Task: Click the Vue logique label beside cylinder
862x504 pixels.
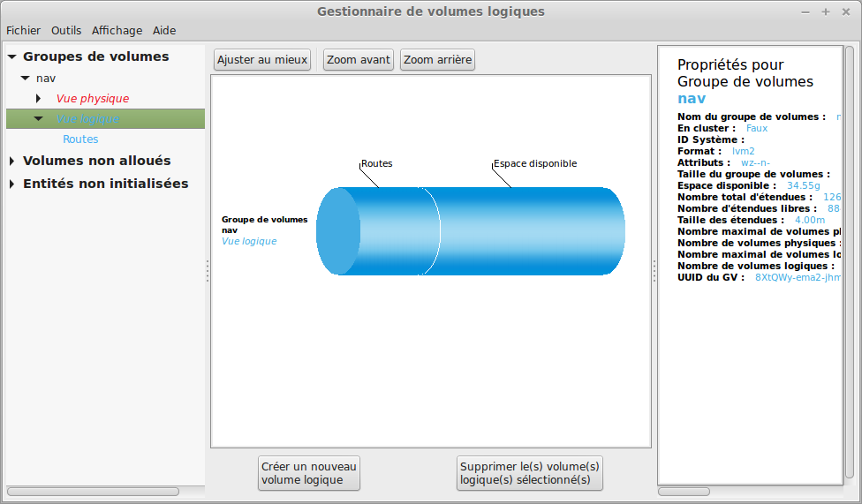Action: click(249, 241)
